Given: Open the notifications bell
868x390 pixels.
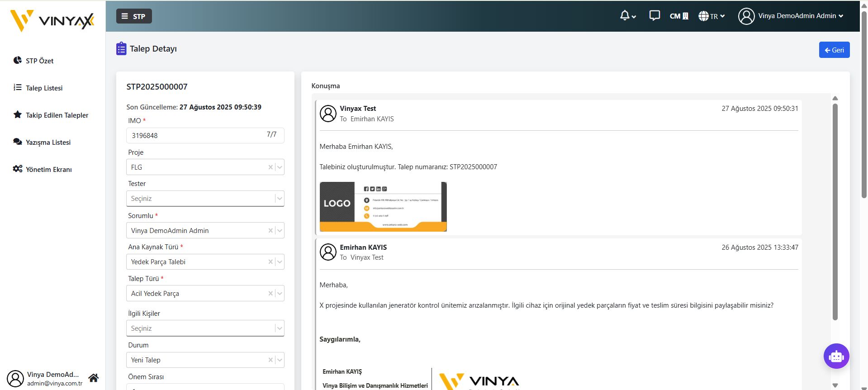Looking at the screenshot, I should click(x=627, y=16).
